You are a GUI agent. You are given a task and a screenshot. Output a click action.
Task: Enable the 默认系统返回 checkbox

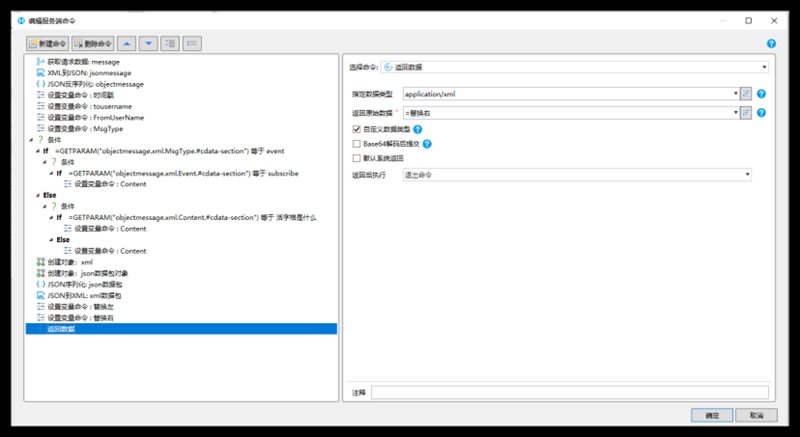click(357, 158)
